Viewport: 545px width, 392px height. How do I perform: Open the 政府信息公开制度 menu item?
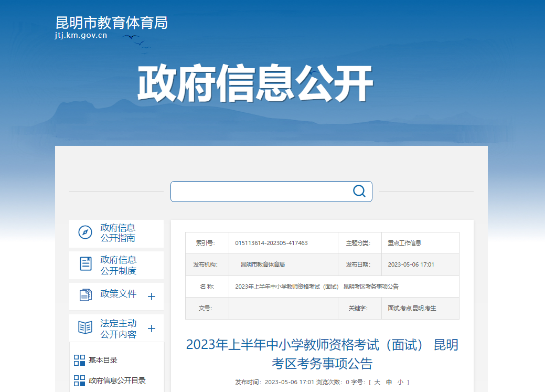click(118, 265)
